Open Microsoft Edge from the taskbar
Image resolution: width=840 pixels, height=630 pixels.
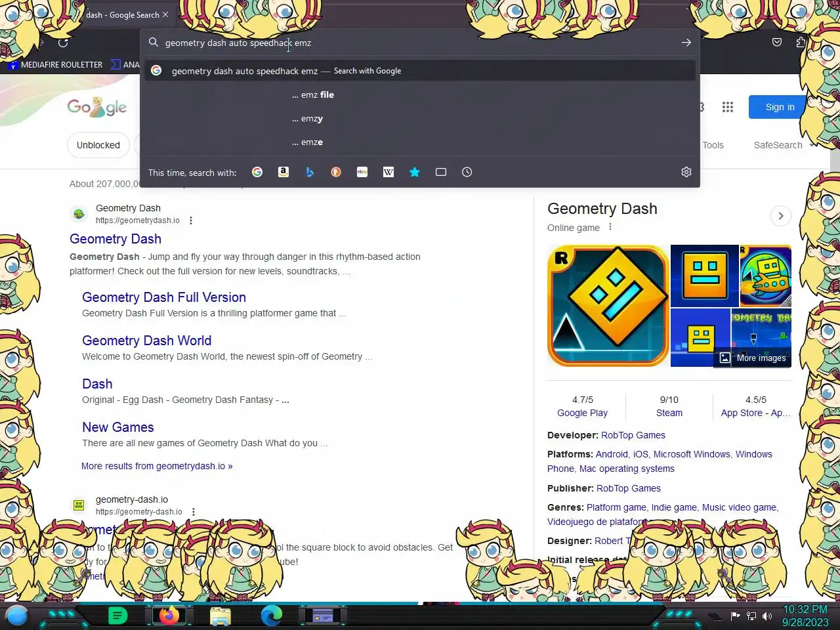click(x=271, y=616)
